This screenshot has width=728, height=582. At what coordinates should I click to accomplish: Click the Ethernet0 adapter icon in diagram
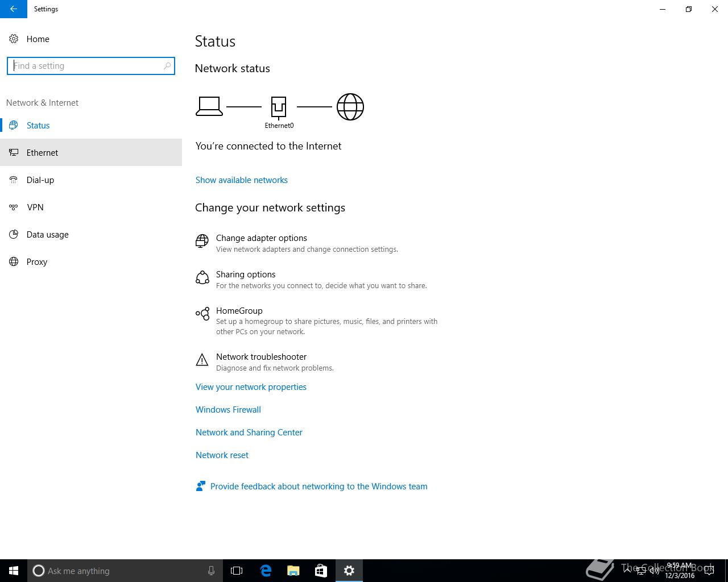(x=279, y=107)
